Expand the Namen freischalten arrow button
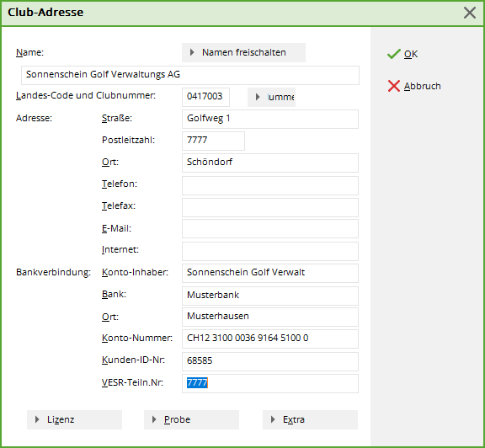 point(243,52)
